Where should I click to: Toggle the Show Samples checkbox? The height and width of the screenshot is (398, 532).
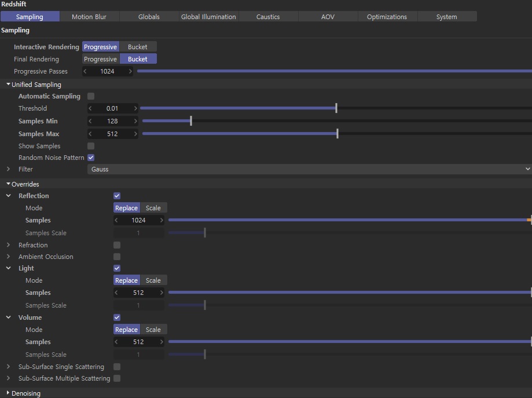point(91,146)
